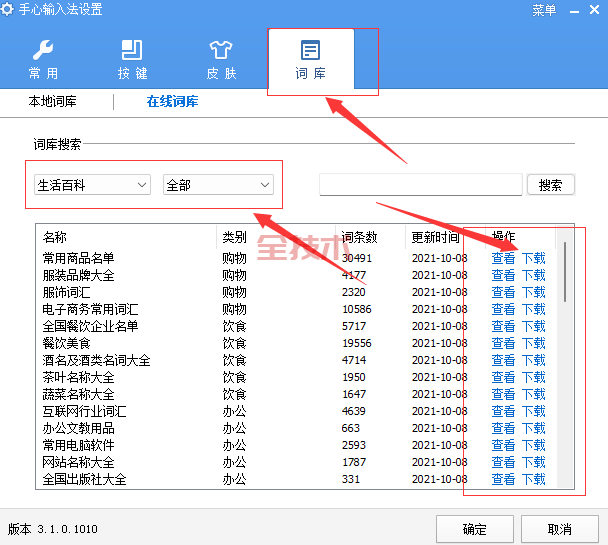Viewport: 608px width, 545px height.
Task: View the 网站名称大全 dictionary
Action: point(503,462)
